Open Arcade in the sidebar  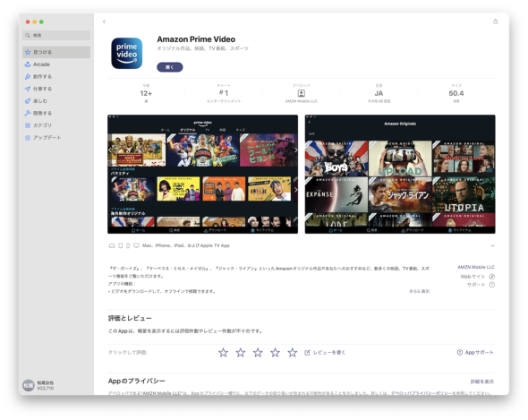(x=56, y=64)
